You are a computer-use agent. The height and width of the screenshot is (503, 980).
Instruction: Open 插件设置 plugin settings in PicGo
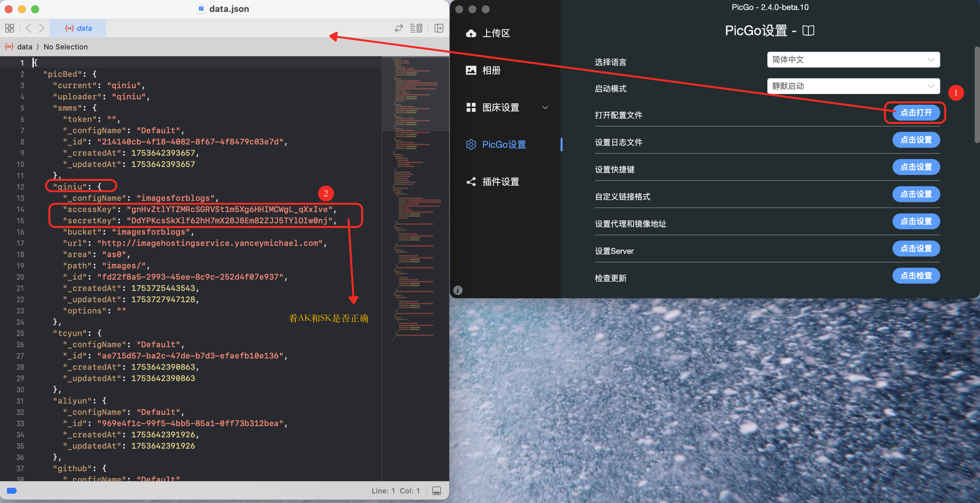501,182
